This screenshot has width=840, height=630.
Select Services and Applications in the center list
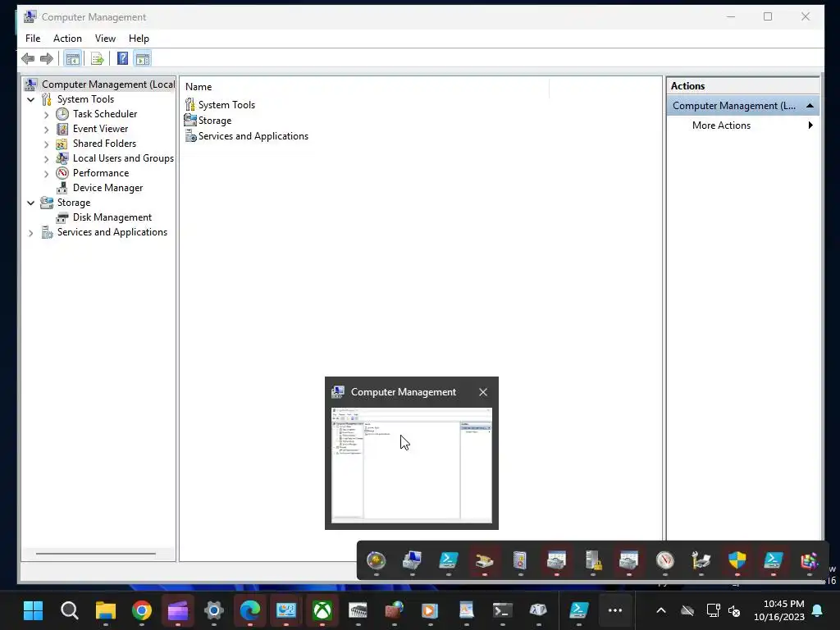tap(253, 136)
